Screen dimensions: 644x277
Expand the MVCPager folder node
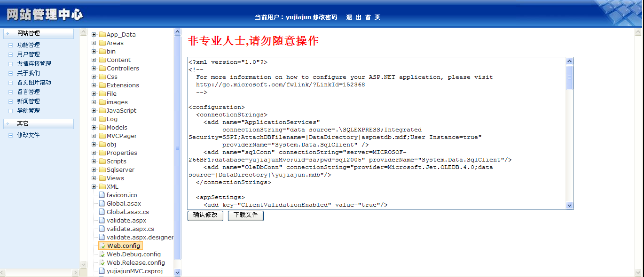(x=94, y=136)
